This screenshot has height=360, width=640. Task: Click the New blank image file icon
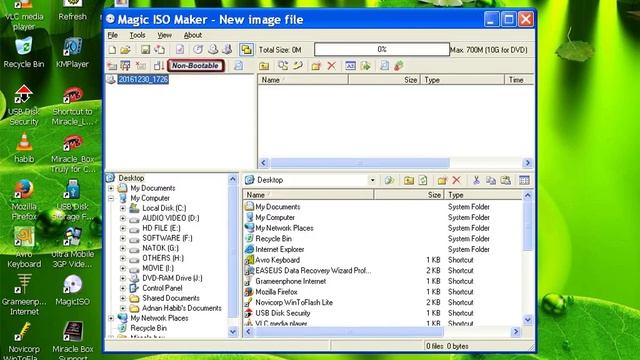click(x=112, y=50)
